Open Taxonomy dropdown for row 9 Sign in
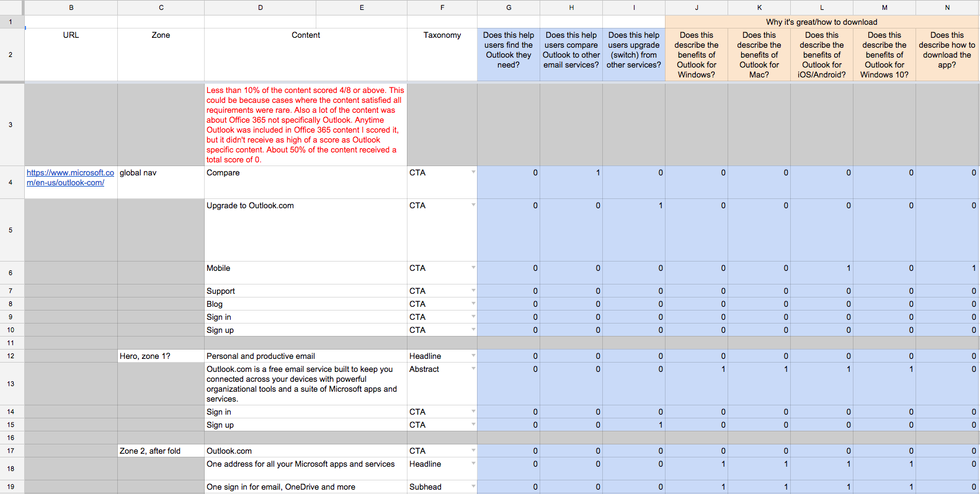The height and width of the screenshot is (494, 980). pyautogui.click(x=473, y=317)
